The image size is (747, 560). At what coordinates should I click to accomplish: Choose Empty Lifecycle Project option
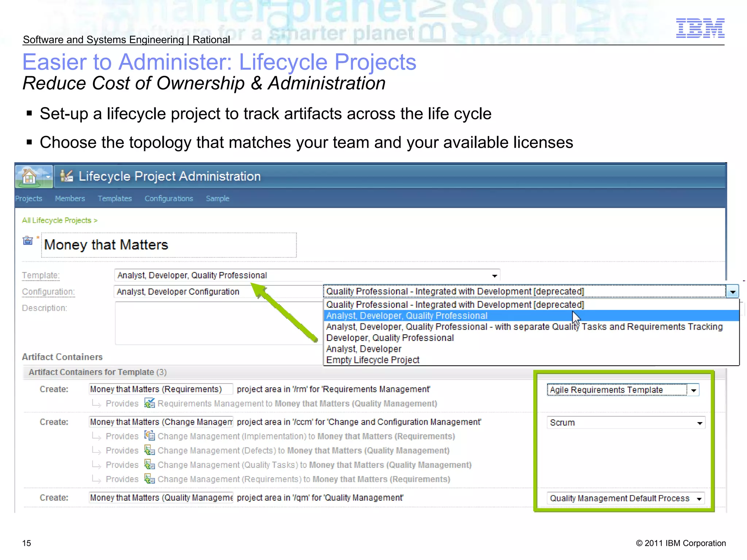pos(531,360)
